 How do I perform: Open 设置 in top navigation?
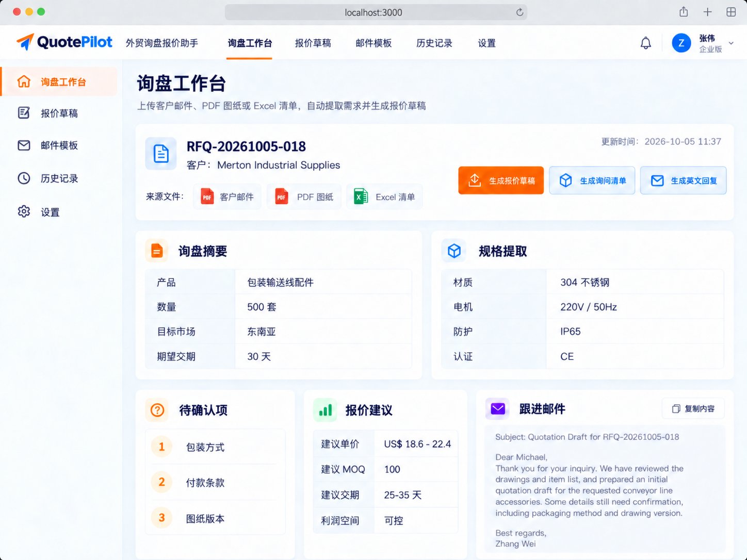486,43
